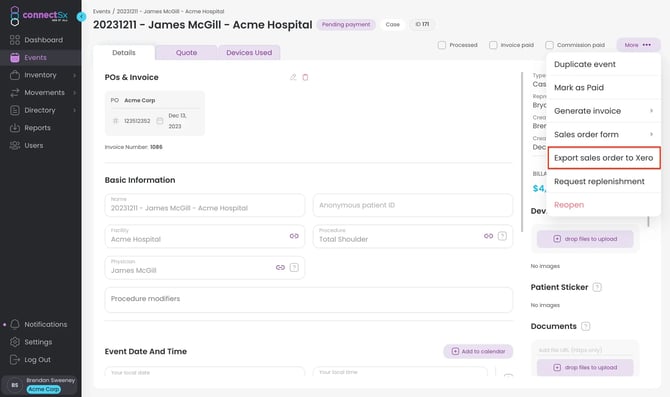Click the Reports download icon
The height and width of the screenshot is (397, 670).
click(15, 128)
